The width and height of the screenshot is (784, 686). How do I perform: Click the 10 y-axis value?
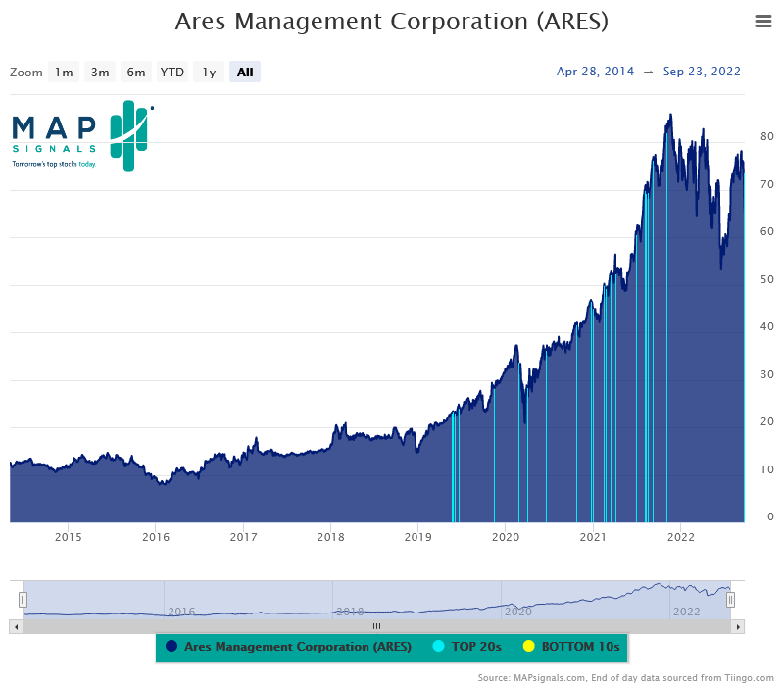click(x=766, y=469)
